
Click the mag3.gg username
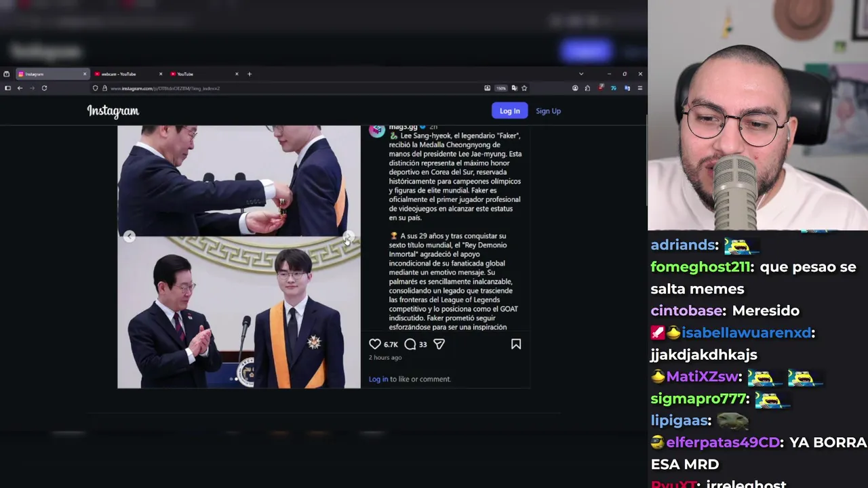pos(403,127)
